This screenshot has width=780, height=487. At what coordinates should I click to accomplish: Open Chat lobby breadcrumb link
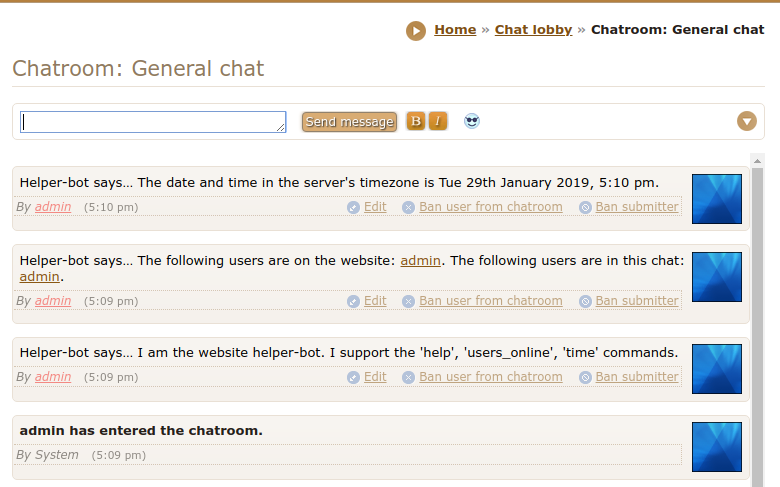click(533, 30)
